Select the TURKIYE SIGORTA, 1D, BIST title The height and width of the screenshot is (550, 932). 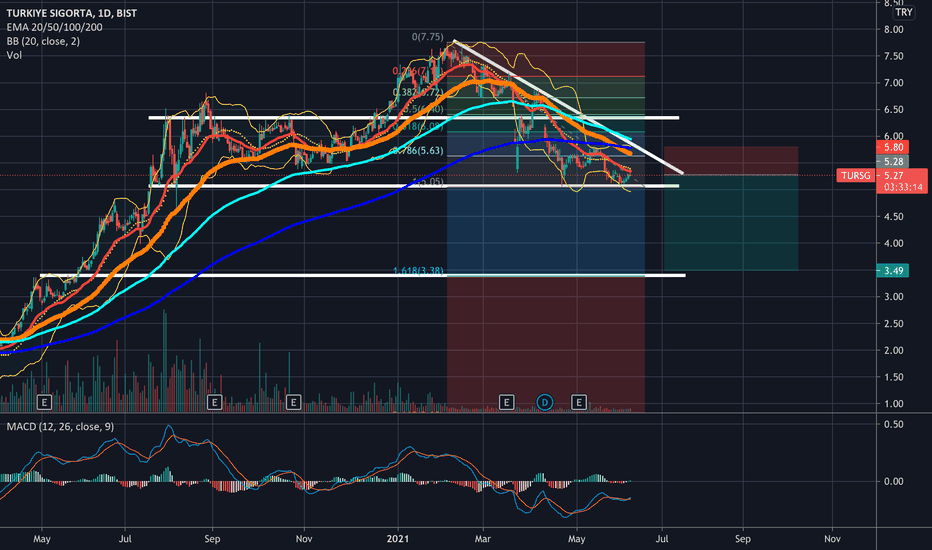pos(71,13)
